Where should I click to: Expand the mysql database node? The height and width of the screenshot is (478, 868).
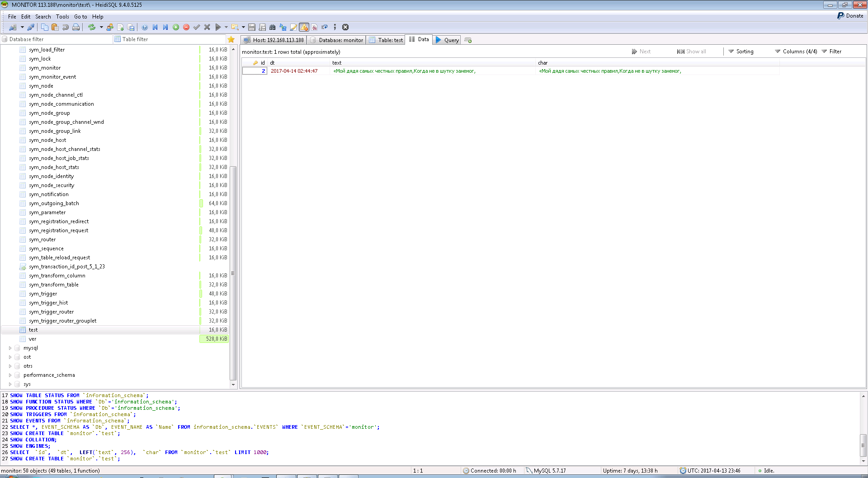coord(10,348)
